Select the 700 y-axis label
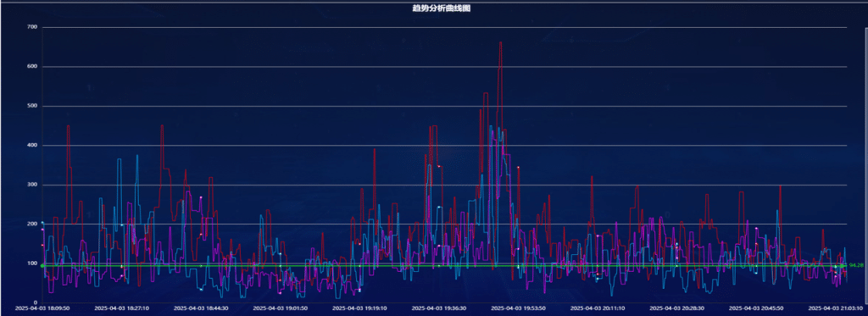The image size is (868, 316). pos(31,27)
